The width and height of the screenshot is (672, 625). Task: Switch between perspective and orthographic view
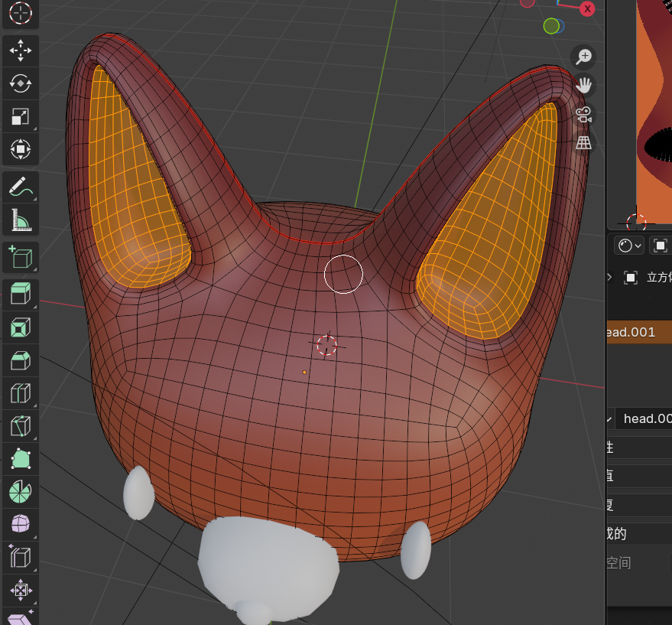tap(584, 143)
